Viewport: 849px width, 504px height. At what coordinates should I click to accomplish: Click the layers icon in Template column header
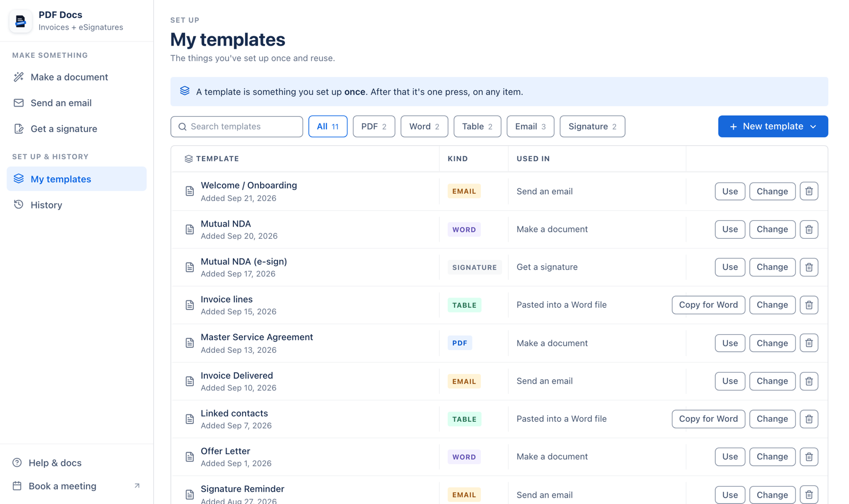pyautogui.click(x=188, y=159)
